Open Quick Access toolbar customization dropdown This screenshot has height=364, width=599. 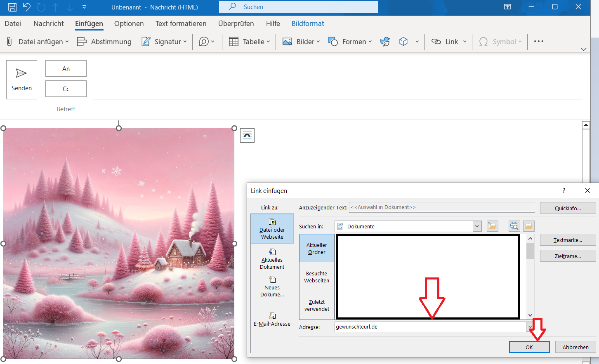pyautogui.click(x=84, y=7)
